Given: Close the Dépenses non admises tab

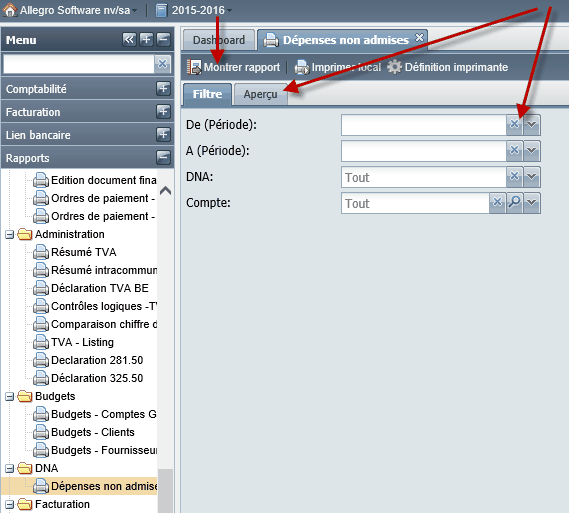Looking at the screenshot, I should [419, 37].
